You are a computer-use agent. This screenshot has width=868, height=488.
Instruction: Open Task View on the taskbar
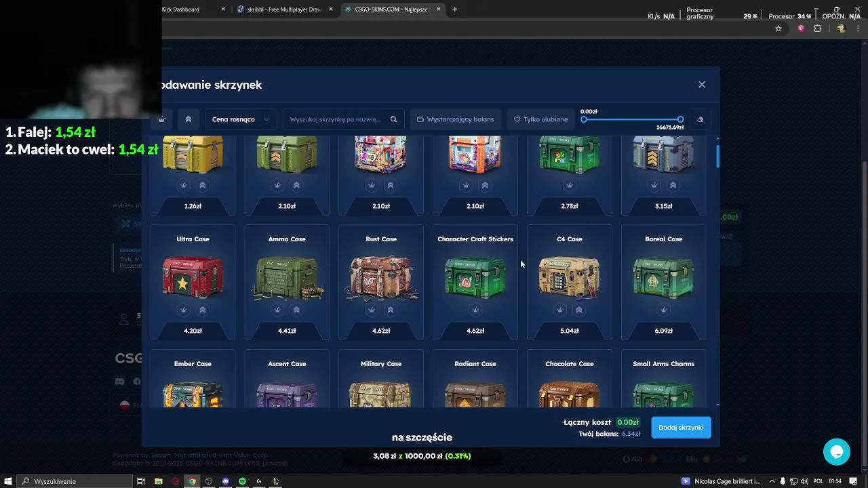click(141, 481)
